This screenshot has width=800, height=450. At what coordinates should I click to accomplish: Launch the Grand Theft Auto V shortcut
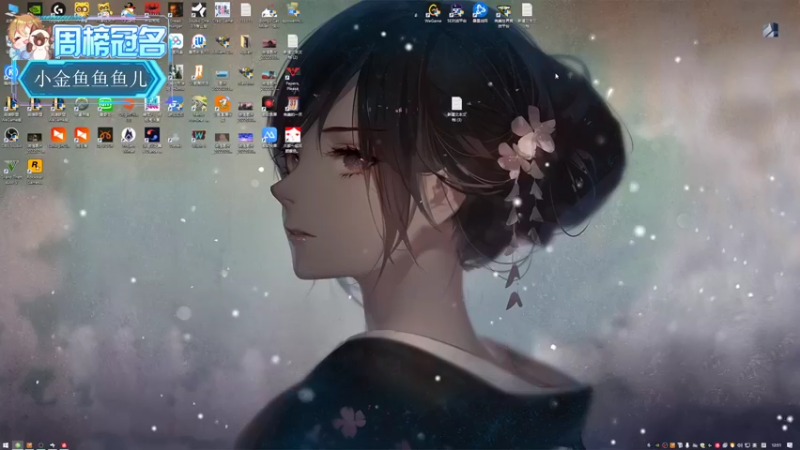pos(11,166)
